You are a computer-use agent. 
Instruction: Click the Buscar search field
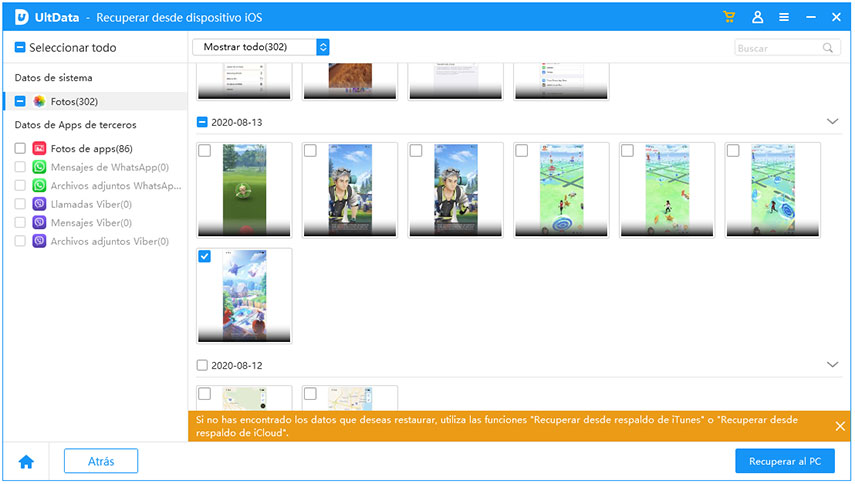777,47
